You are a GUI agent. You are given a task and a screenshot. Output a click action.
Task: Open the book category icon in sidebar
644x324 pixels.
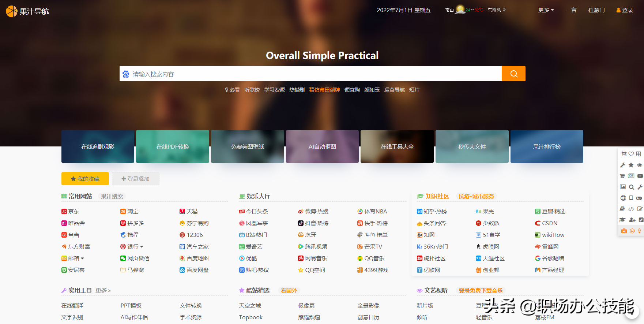click(622, 209)
